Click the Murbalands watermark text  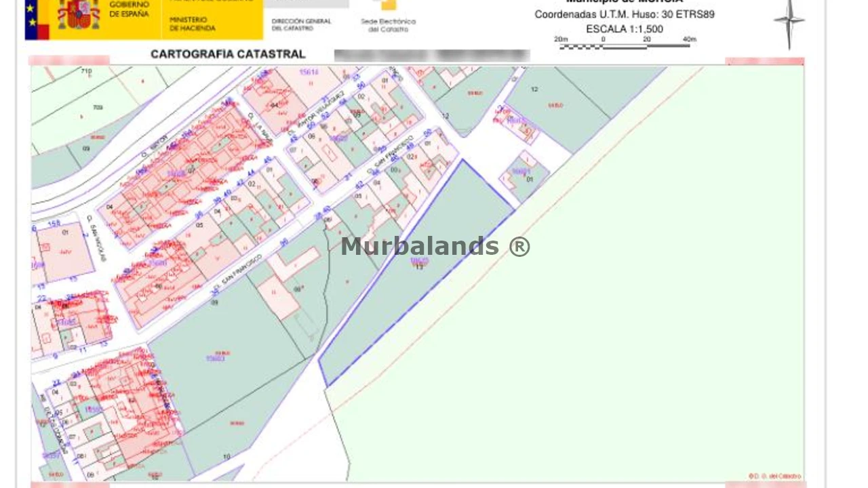coord(435,246)
